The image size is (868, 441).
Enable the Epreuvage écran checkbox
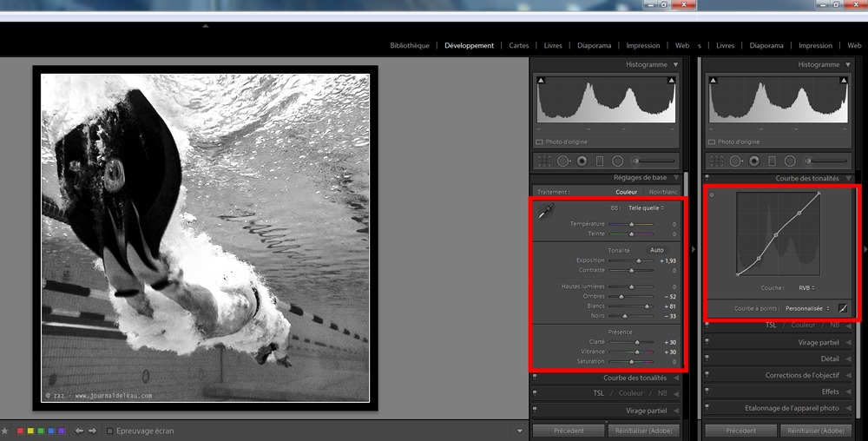click(x=109, y=431)
